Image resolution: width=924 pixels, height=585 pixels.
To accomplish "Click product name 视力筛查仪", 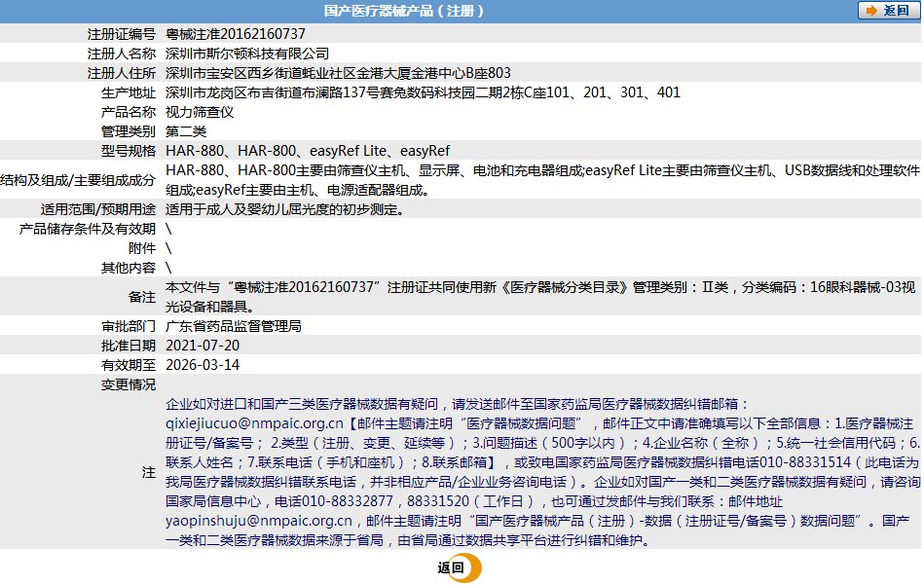I will point(200,112).
